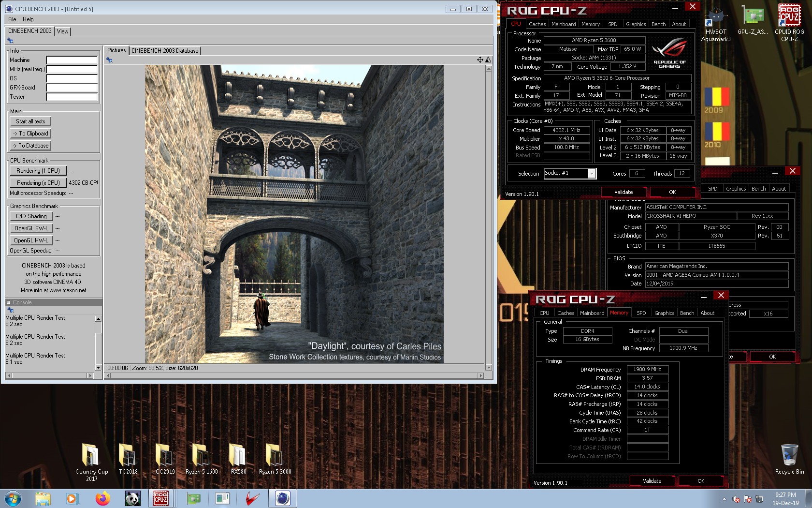
Task: Click the Console scroll-down arrow
Action: pyautogui.click(x=99, y=368)
